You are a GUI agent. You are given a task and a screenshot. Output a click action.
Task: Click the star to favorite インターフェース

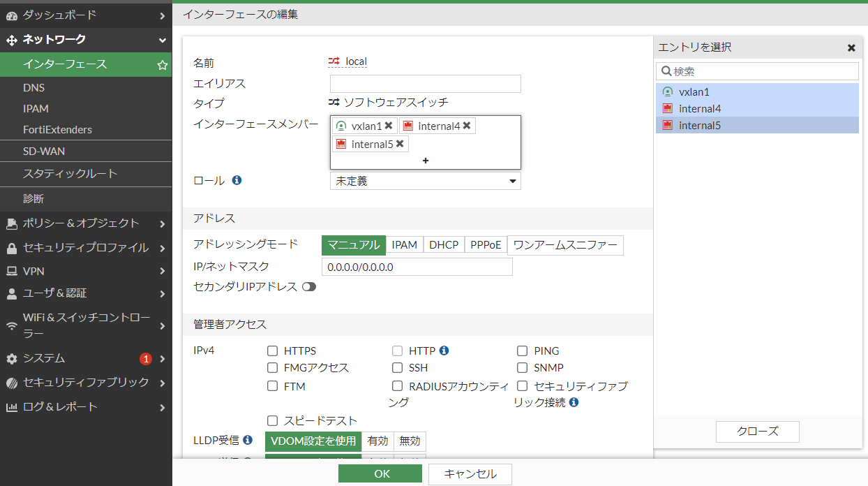coord(162,64)
